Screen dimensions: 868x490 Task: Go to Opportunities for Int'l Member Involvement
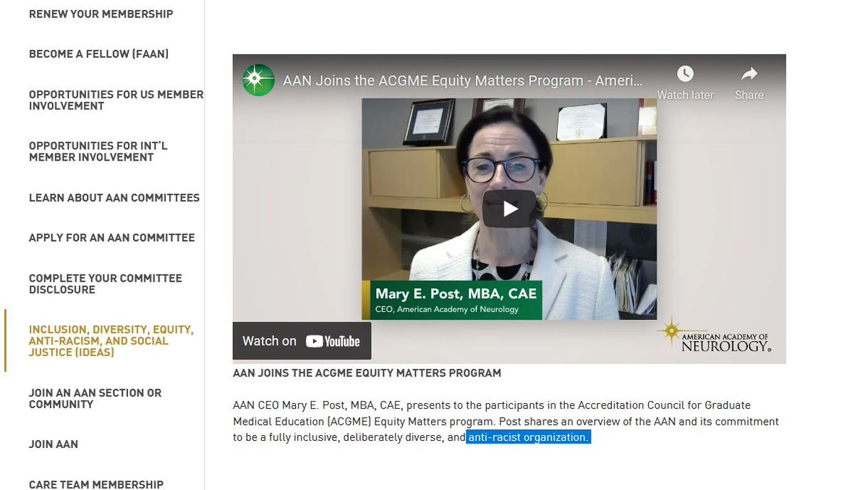pos(98,151)
